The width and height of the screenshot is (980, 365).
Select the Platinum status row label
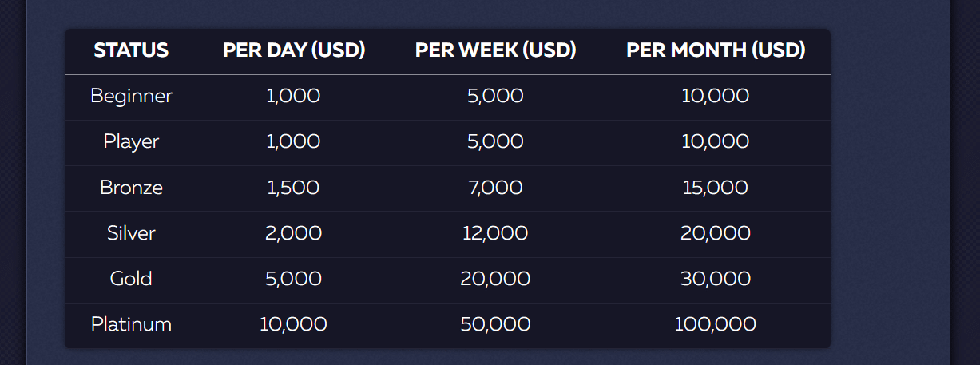[x=131, y=324]
